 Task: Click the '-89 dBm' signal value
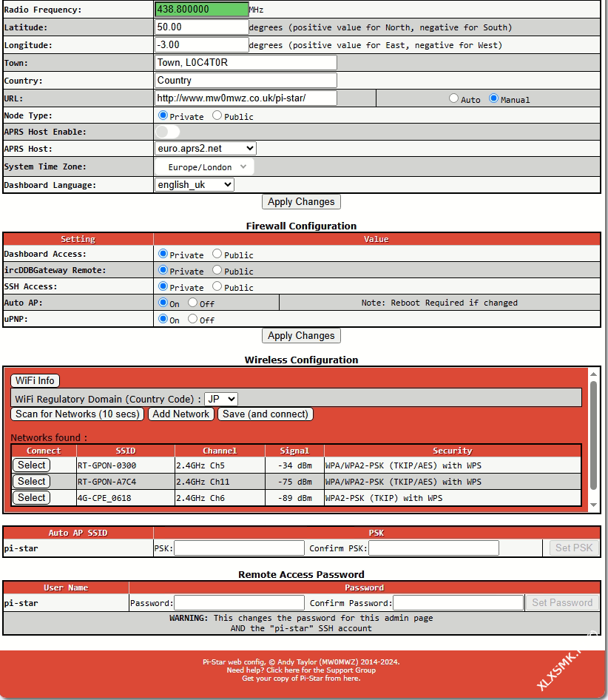[x=294, y=498]
